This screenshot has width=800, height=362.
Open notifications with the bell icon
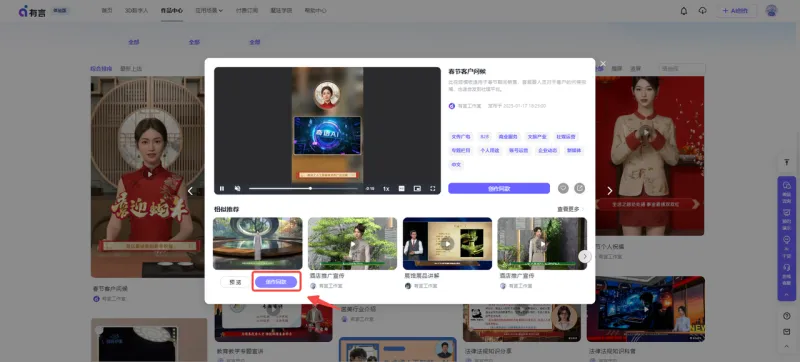[x=684, y=11]
